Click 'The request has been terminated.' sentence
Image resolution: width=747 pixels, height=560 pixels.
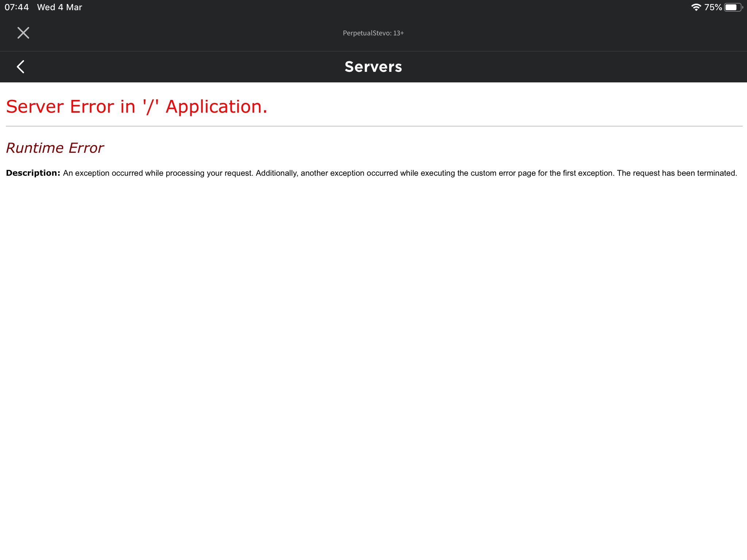click(x=677, y=173)
